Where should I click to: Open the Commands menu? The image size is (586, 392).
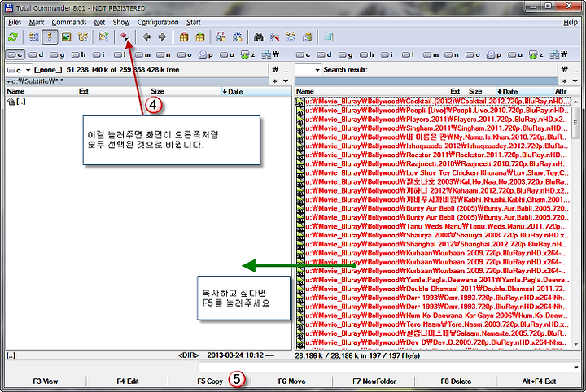coord(69,23)
